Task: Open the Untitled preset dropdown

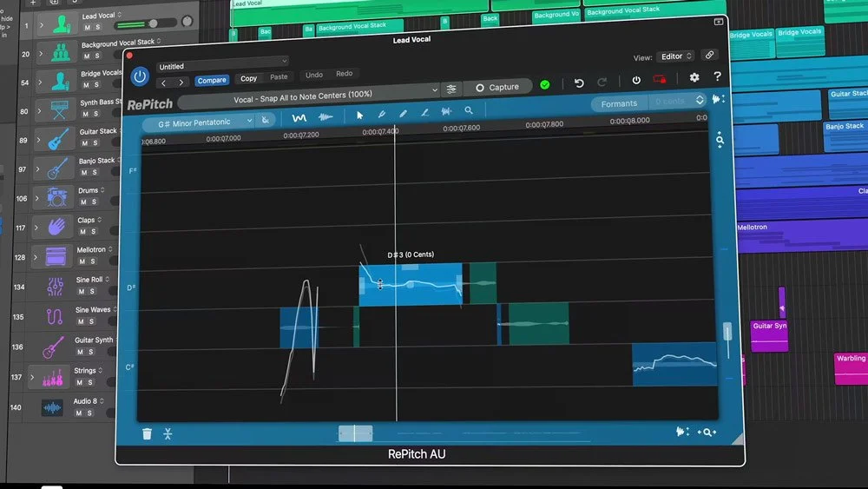Action: 222,63
